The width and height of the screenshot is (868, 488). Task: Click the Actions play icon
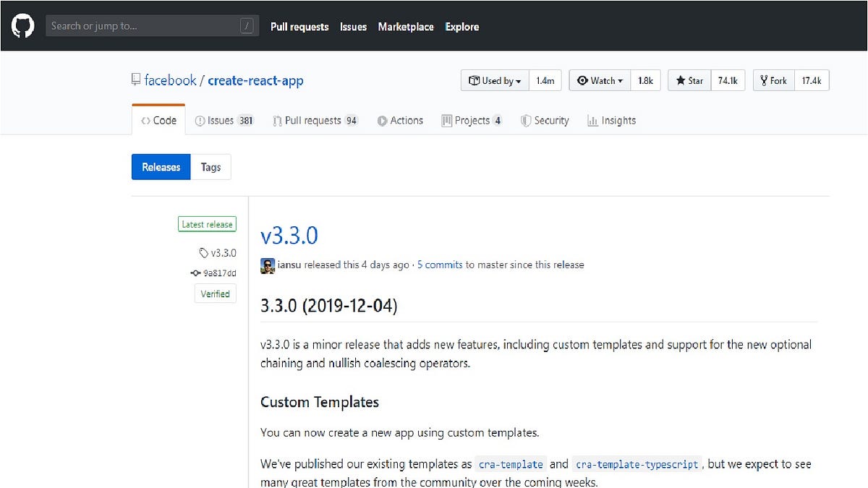click(381, 120)
